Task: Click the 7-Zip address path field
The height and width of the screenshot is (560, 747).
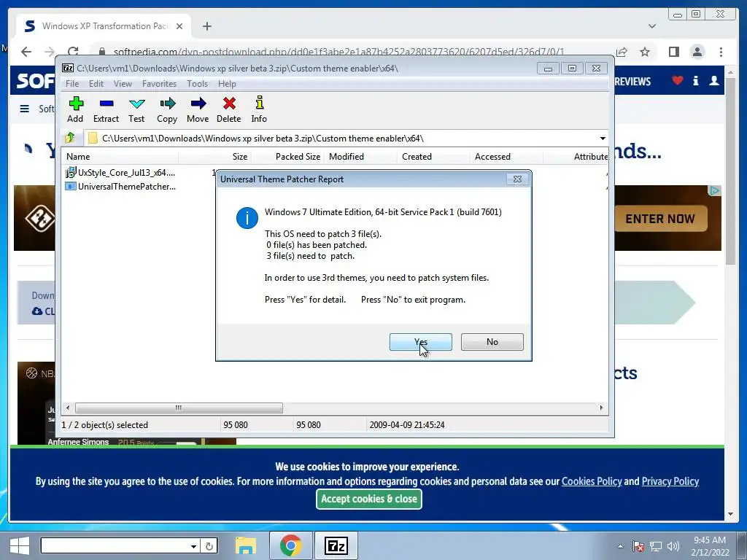Action: click(341, 138)
